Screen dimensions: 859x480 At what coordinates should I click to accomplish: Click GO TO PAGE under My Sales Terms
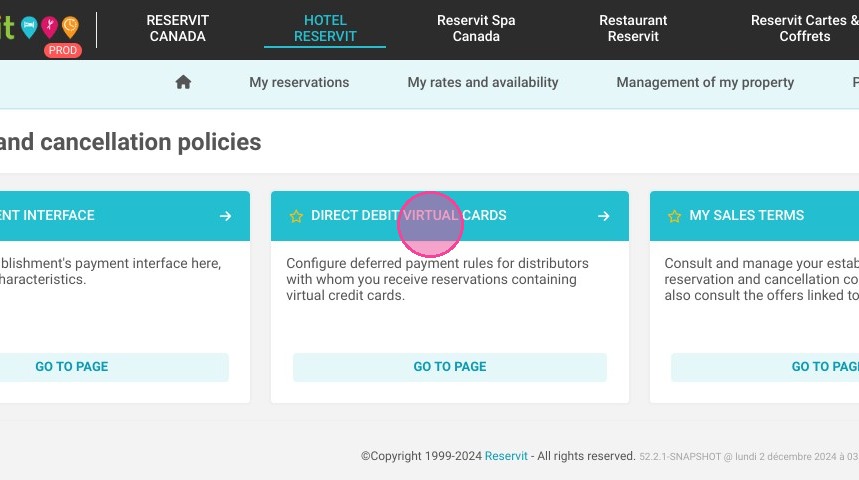(x=765, y=367)
